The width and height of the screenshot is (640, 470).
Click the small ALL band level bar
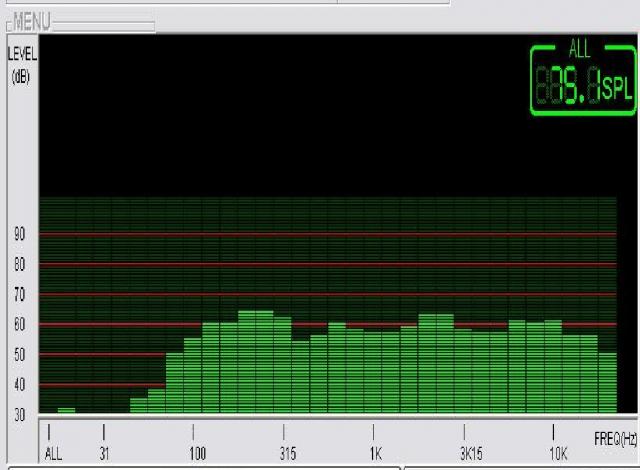66,410
